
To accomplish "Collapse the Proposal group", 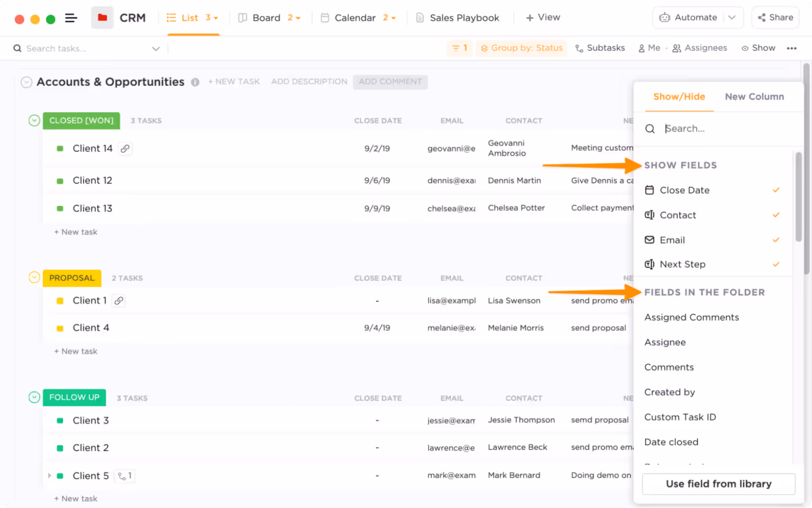I will [34, 278].
